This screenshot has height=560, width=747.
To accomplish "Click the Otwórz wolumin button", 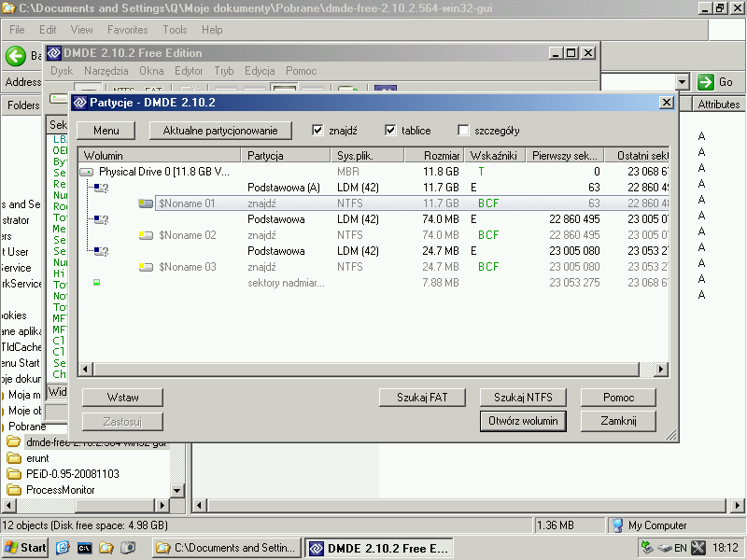I will tap(523, 421).
